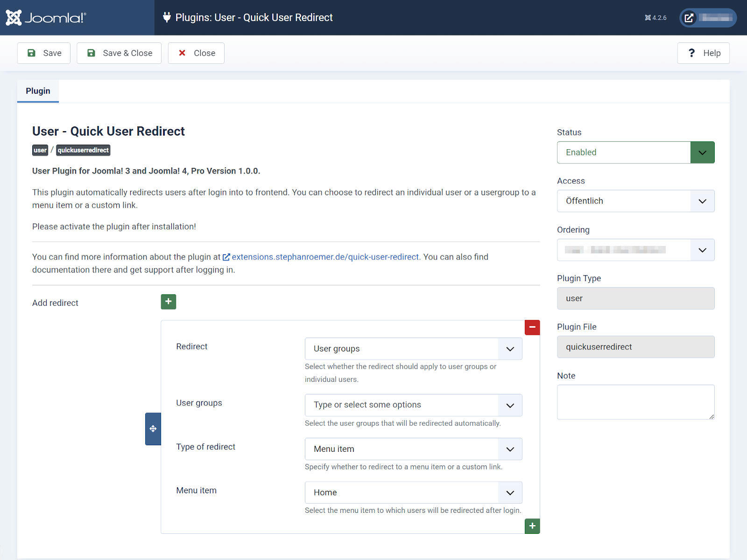Click the plug icon beside the page title

pyautogui.click(x=167, y=17)
